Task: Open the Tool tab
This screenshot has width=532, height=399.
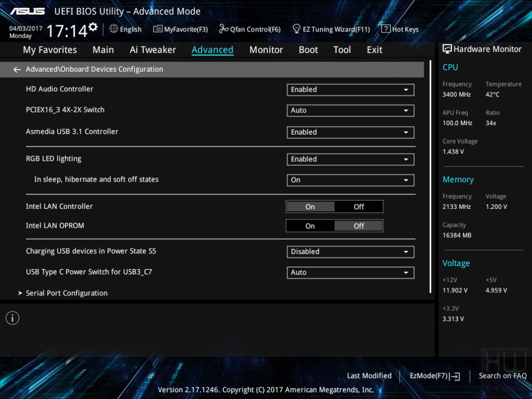Action: coord(342,50)
